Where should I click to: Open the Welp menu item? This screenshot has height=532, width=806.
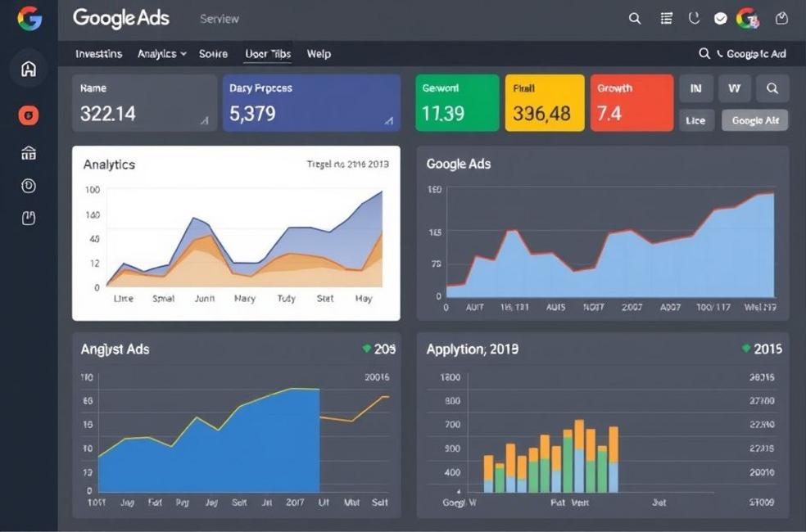[319, 54]
